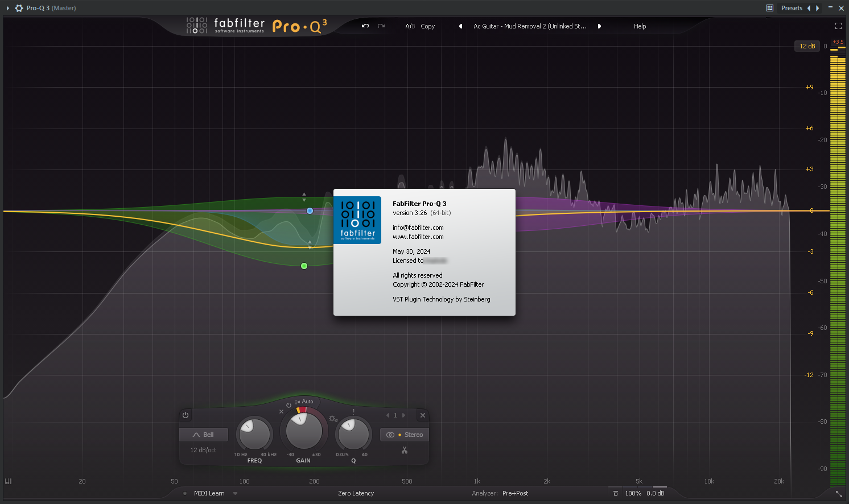
Task: Select the green EQ band node
Action: pyautogui.click(x=304, y=266)
